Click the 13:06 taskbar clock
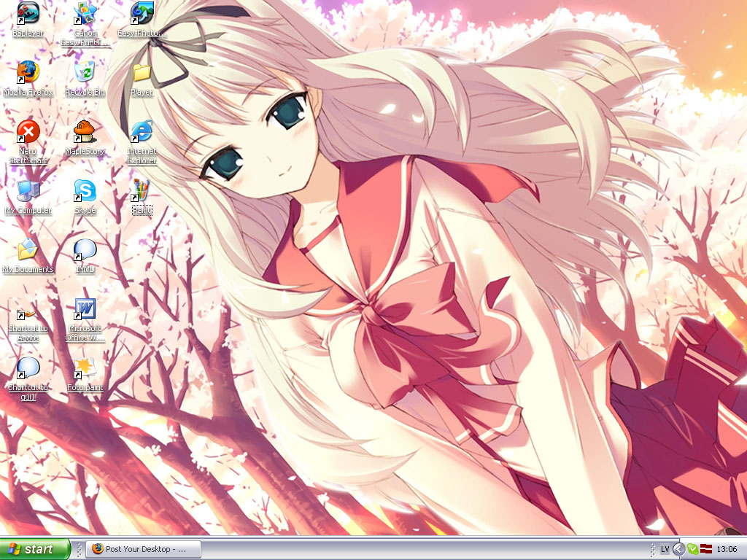Screen dimensions: 747x560 click(x=727, y=550)
